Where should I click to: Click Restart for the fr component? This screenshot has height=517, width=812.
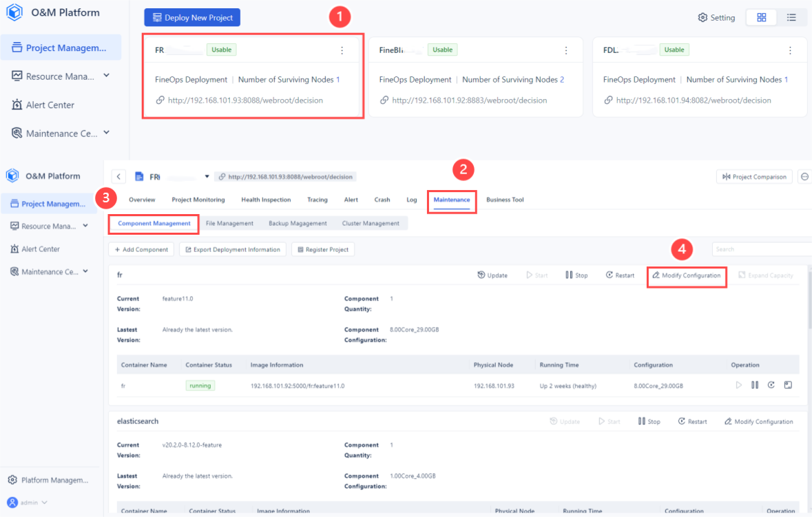point(620,275)
